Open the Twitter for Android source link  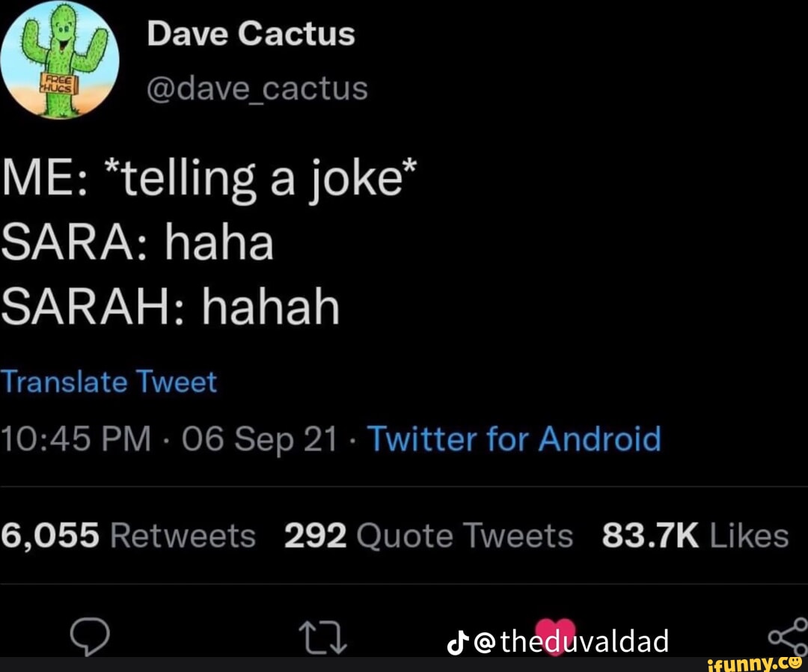(x=514, y=439)
